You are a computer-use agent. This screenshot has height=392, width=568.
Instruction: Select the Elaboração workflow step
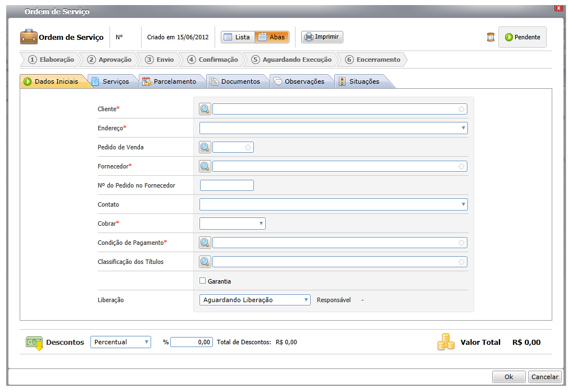point(51,60)
